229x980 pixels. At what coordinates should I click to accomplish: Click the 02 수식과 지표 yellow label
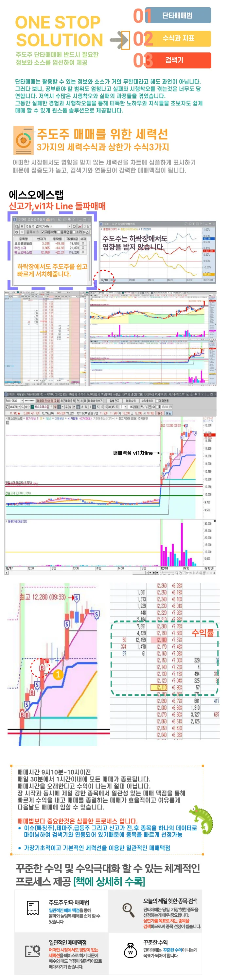(x=177, y=38)
